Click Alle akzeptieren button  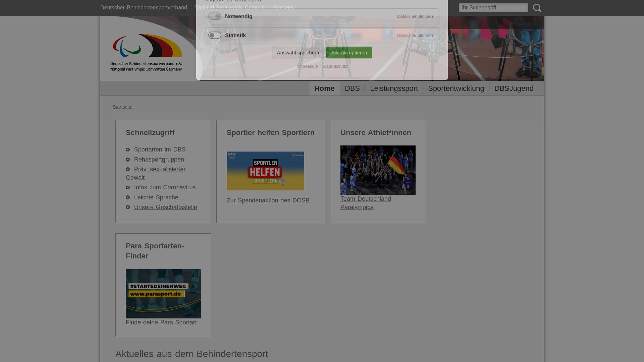point(349,52)
